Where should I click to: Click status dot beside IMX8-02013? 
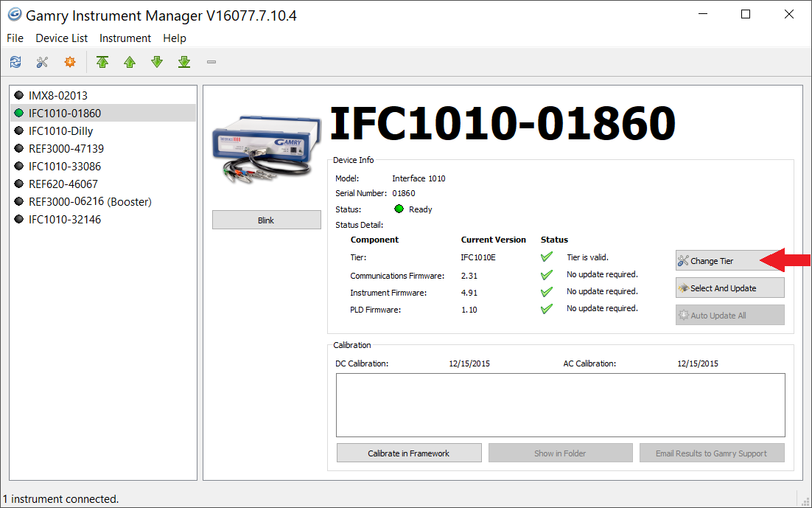coord(19,95)
